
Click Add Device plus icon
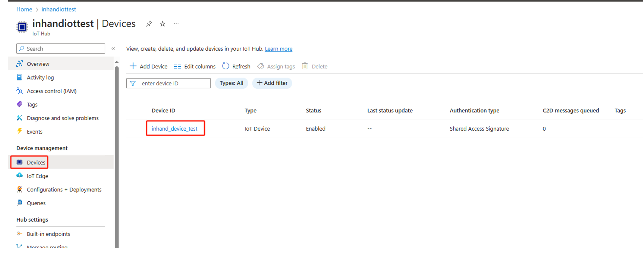point(133,66)
